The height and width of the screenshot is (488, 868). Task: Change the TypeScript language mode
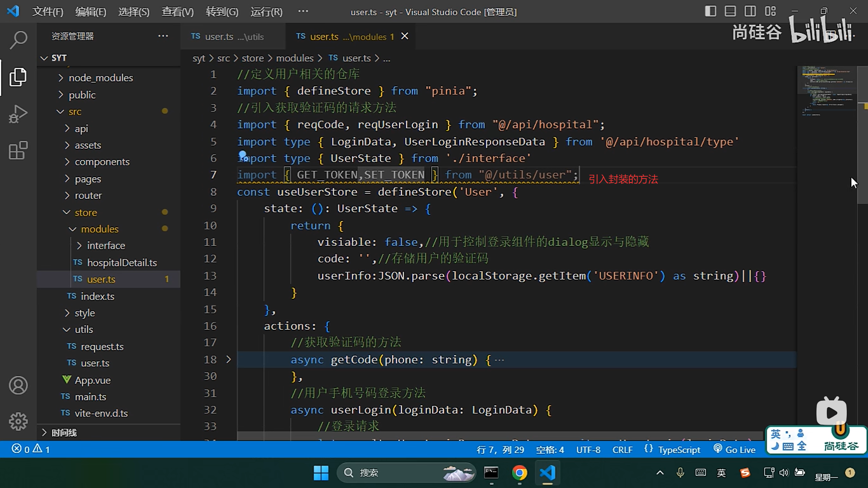pyautogui.click(x=679, y=450)
